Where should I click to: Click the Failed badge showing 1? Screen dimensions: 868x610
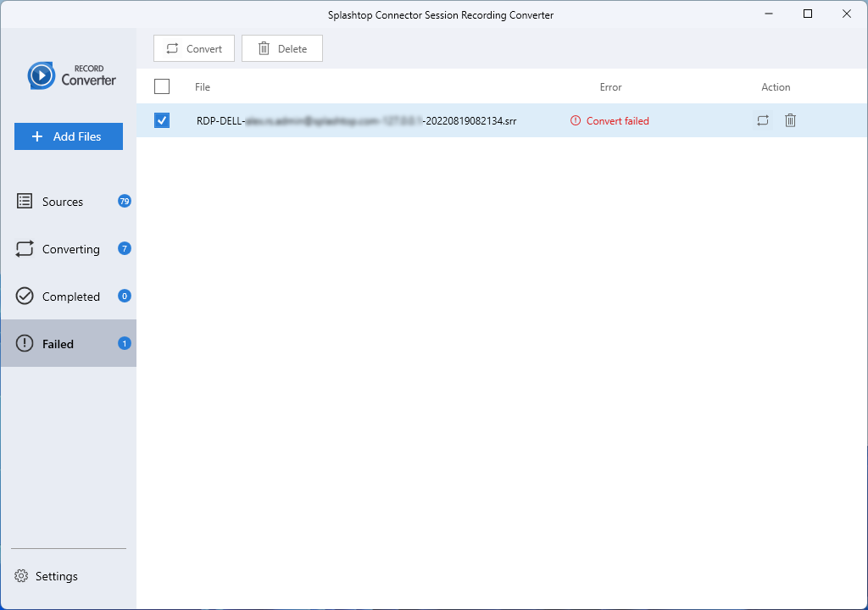pyautogui.click(x=124, y=344)
